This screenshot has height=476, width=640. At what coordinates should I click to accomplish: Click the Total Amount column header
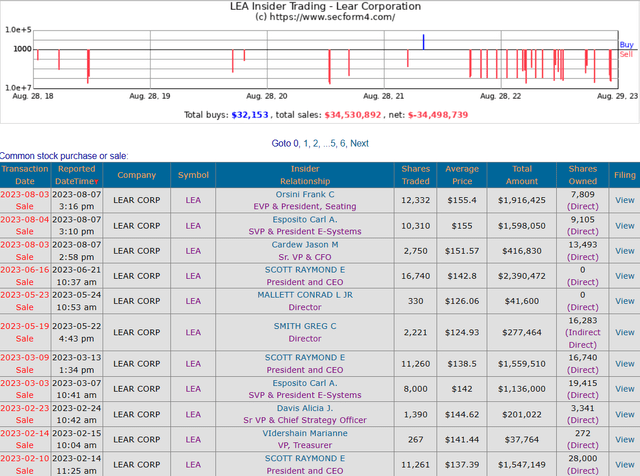(522, 175)
